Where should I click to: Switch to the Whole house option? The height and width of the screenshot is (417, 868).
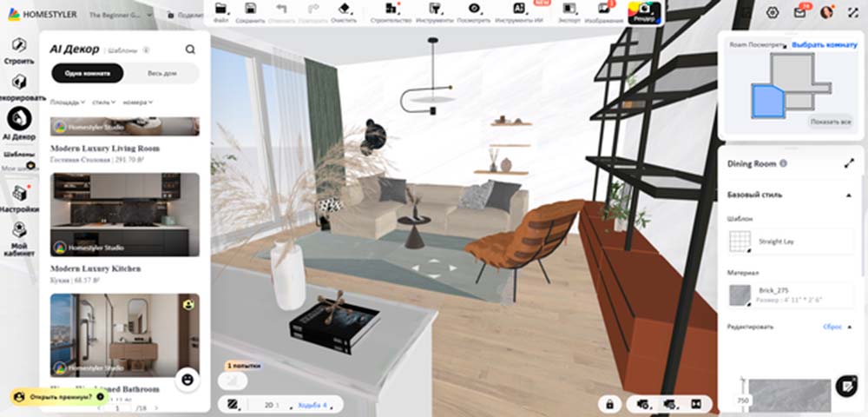coord(161,73)
